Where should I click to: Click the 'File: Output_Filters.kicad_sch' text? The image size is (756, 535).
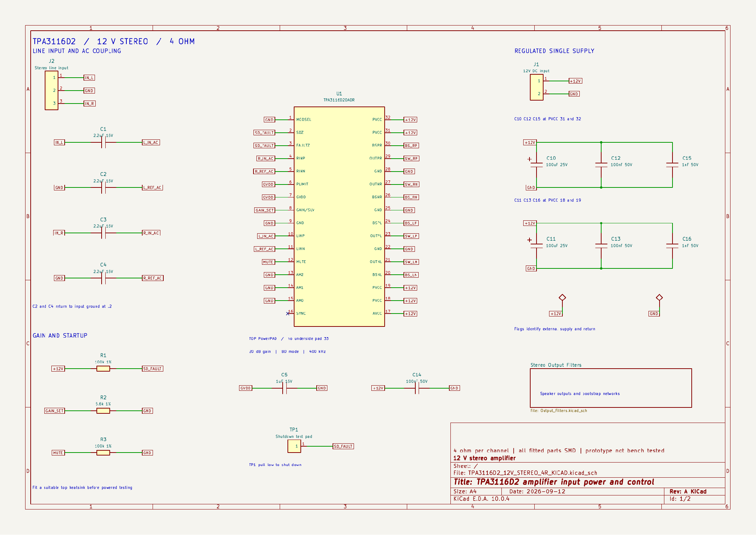tap(559, 411)
